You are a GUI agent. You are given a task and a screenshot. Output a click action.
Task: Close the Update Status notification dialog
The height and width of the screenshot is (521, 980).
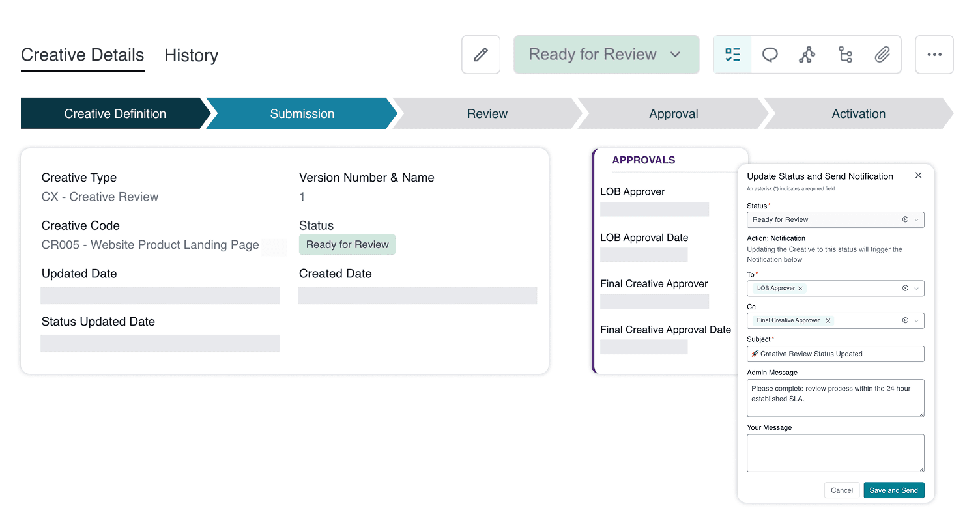click(x=918, y=175)
